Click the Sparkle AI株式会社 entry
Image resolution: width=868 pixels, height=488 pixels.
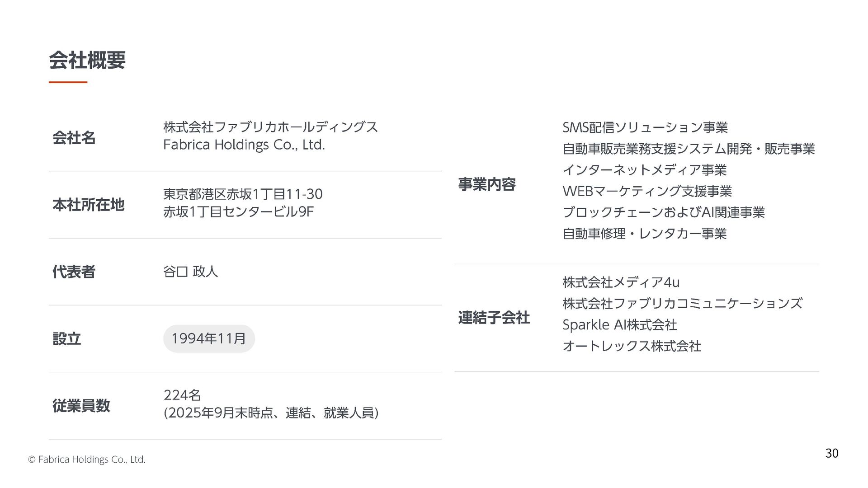[620, 325]
